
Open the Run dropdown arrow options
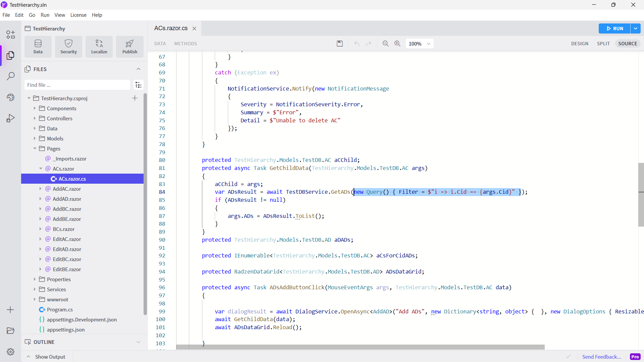pos(636,28)
